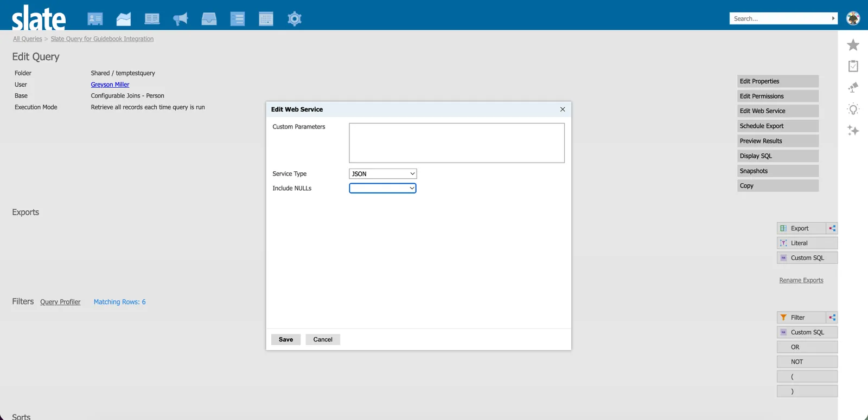Select Edit Permissions in the right menu
Viewport: 868px width, 420px height.
click(778, 96)
